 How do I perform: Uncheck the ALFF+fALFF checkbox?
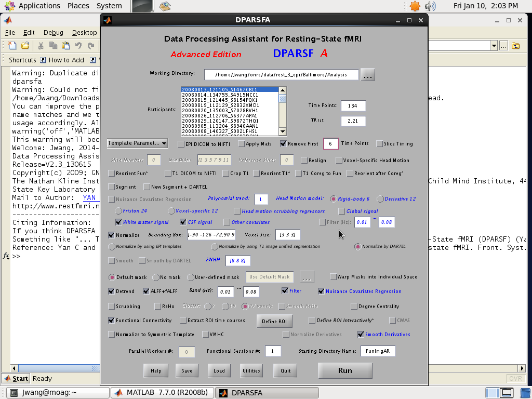coord(146,291)
